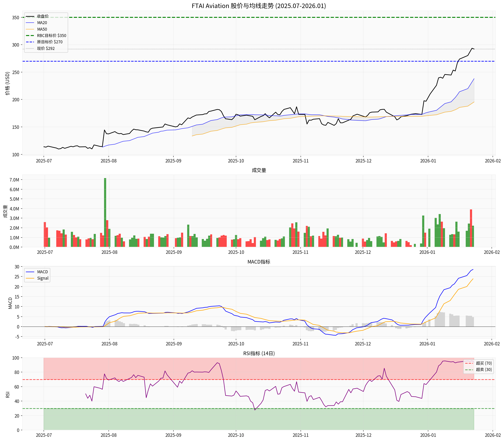Click the MACD指标 subplot title
The width and height of the screenshot is (504, 441).
pos(259,262)
